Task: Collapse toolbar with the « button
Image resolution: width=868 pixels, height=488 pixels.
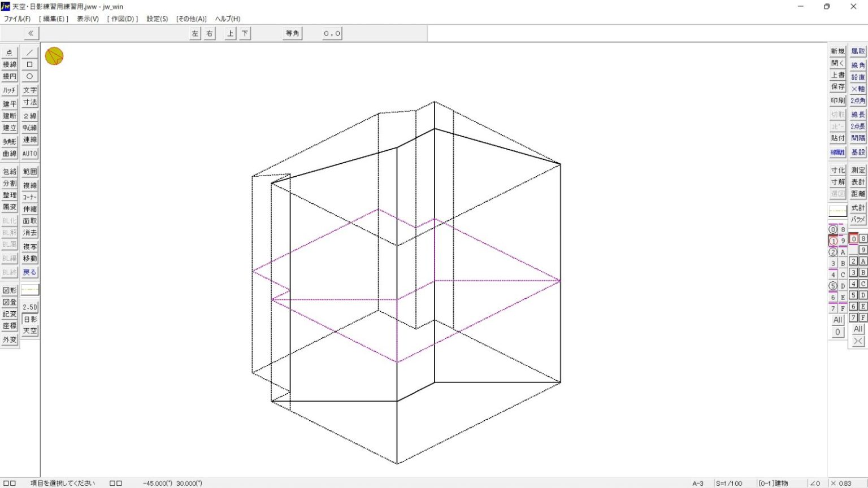Action: point(31,33)
